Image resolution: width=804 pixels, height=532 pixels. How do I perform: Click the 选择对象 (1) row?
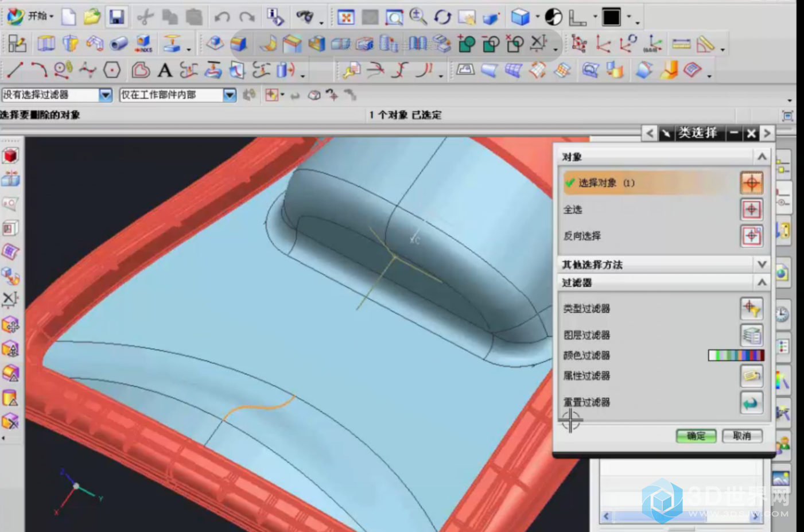tap(651, 183)
